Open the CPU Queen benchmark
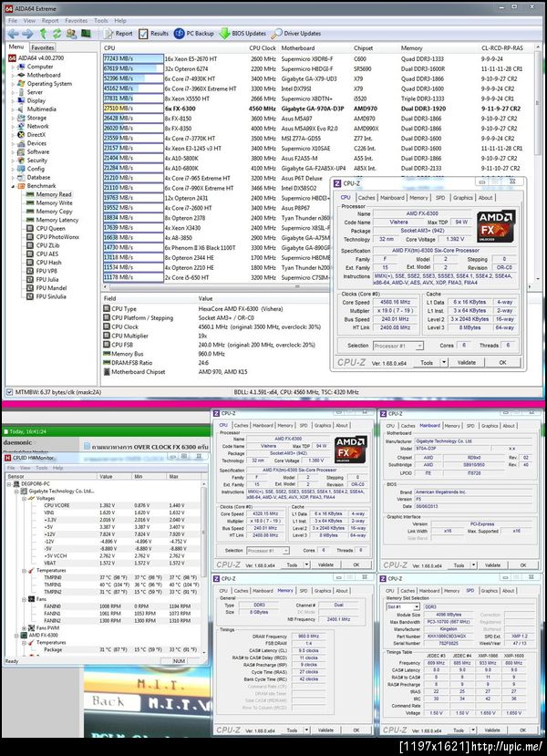The height and width of the screenshot is (756, 547). click(x=51, y=229)
